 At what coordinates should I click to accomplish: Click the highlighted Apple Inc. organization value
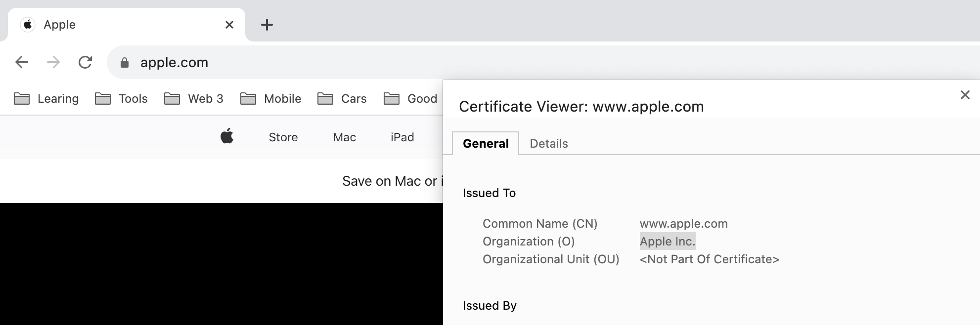[x=668, y=242]
